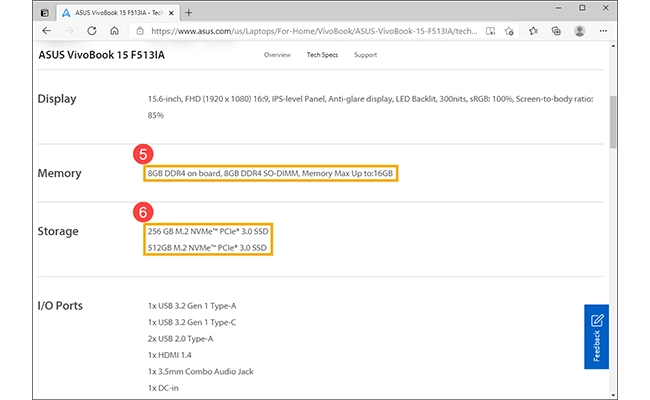Click 1x USB 3.2 Gen 1 Type-A

(x=192, y=306)
